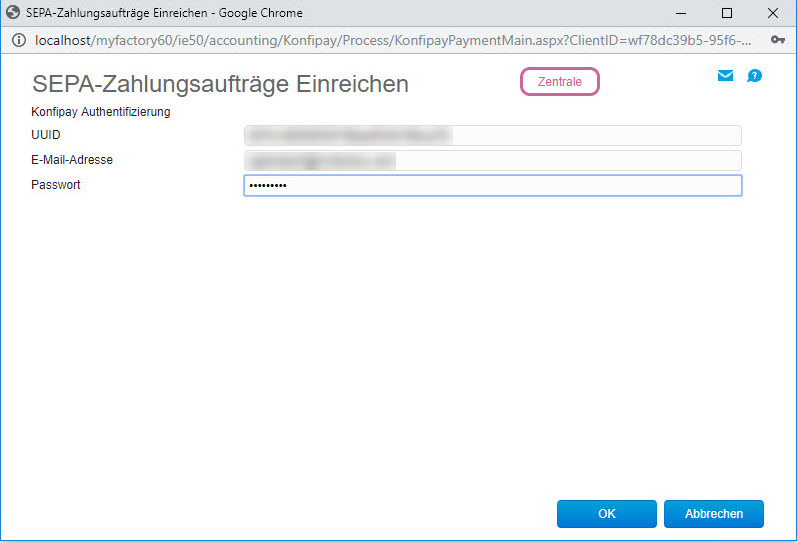This screenshot has width=798, height=543.
Task: Confirm with the OK button
Action: click(x=606, y=514)
